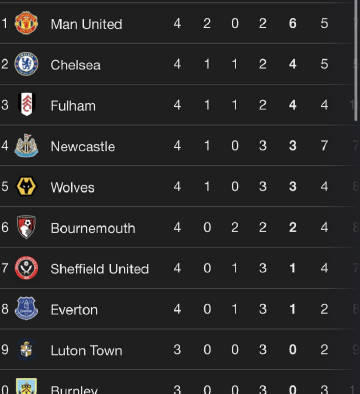Image resolution: width=360 pixels, height=394 pixels.
Task: Click the Bournemouth club badge
Action: pyautogui.click(x=26, y=227)
